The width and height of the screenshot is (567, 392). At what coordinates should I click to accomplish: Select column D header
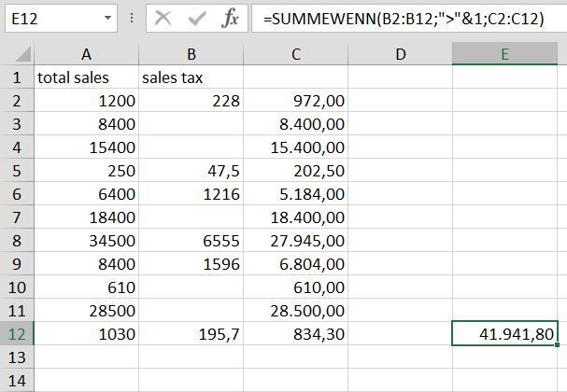[x=401, y=54]
